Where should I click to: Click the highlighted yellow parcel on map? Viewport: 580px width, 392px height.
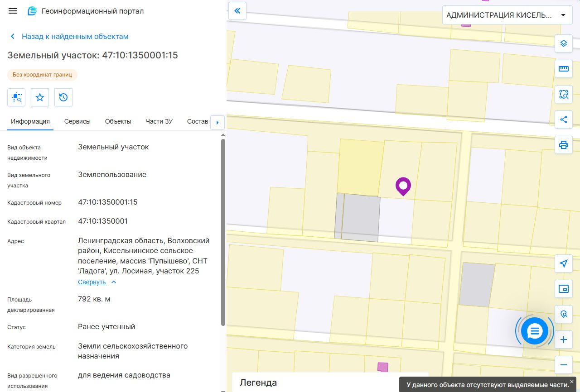[x=360, y=167]
